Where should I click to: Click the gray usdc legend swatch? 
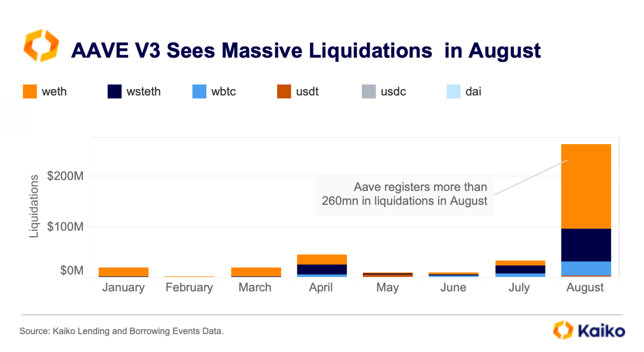click(x=369, y=91)
